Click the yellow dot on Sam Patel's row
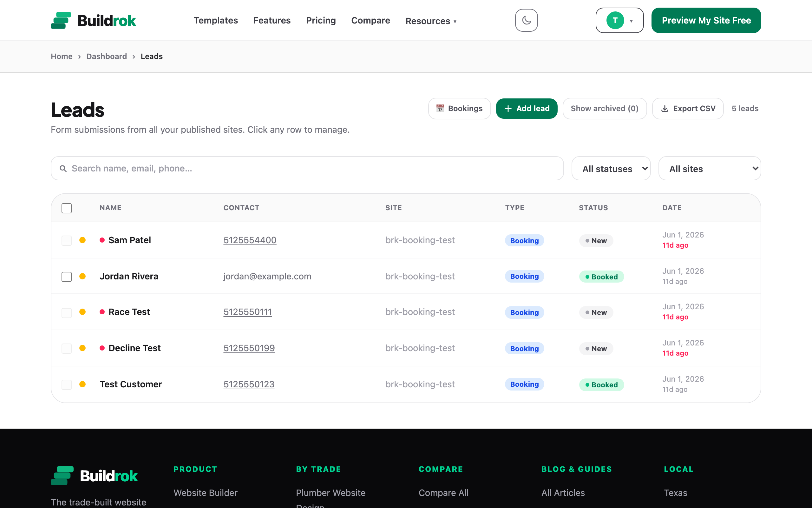Screen dimensions: 812x508 pos(82,240)
